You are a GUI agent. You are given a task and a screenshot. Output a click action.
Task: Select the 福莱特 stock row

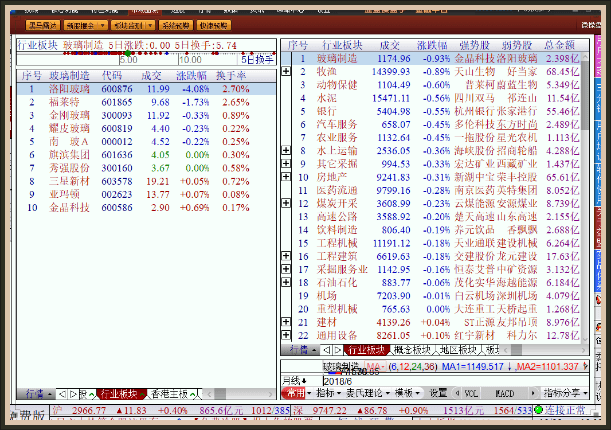[147, 102]
